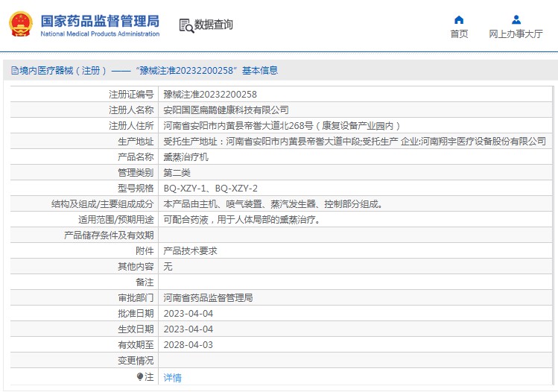Click the 数据查询 label
This screenshot has height=392, width=558.
click(x=213, y=25)
